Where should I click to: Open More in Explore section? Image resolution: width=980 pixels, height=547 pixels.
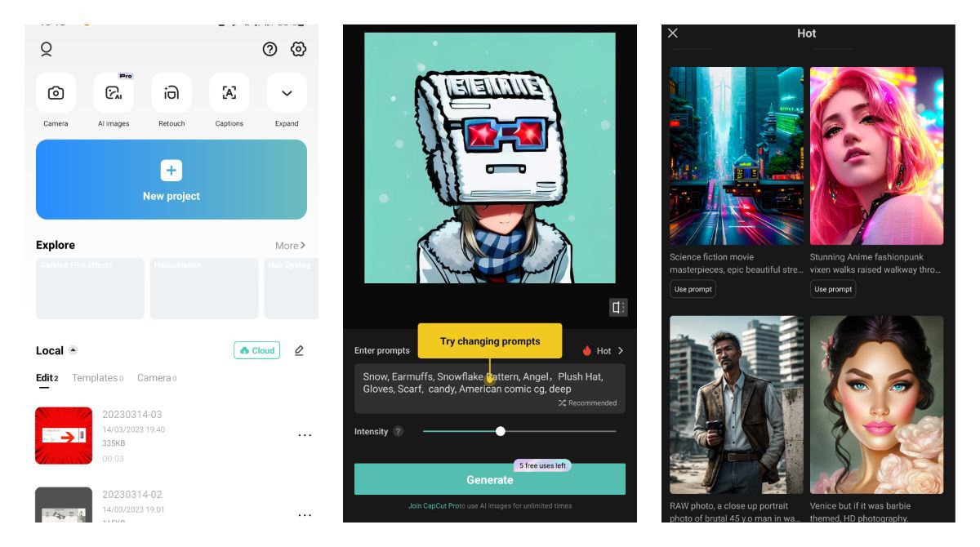[x=290, y=245]
